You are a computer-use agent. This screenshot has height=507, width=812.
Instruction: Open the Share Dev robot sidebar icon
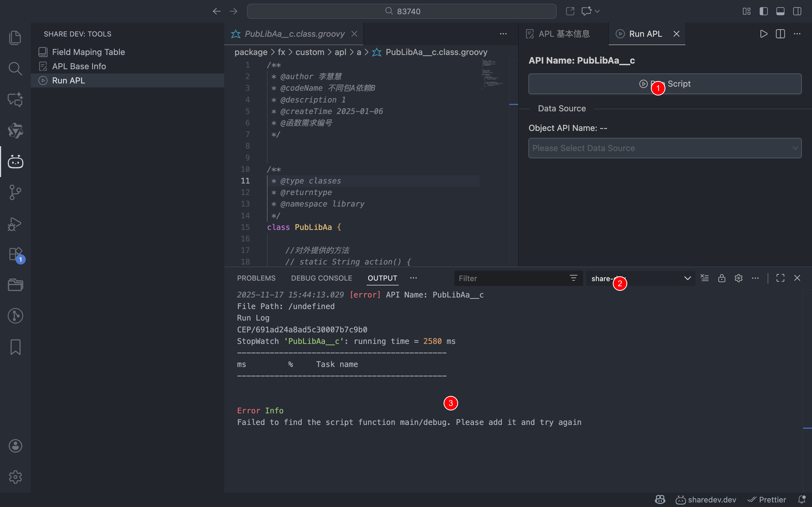click(x=15, y=161)
